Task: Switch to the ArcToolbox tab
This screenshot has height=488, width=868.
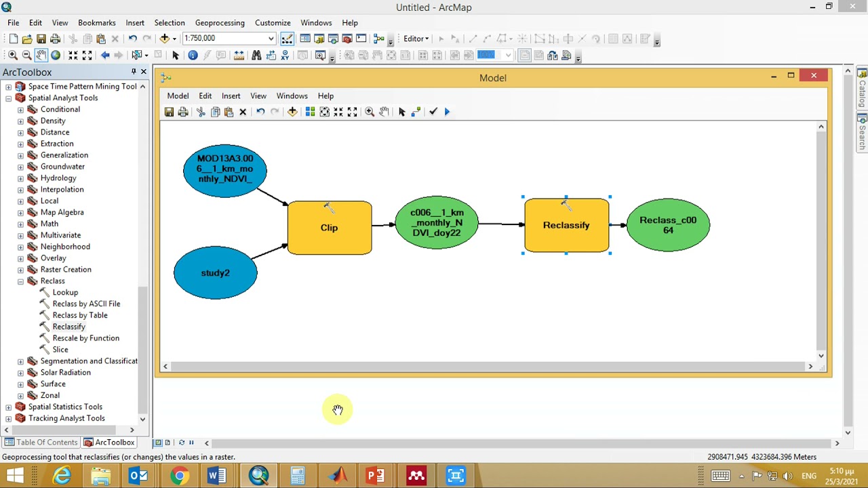Action: [109, 443]
